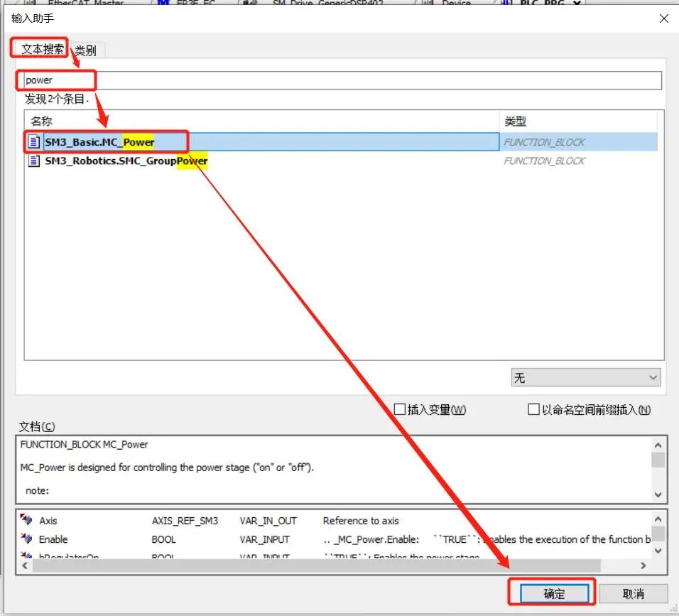Click FUNCTION_BLOCK type of SMC_GroupPower row
Image resolution: width=679 pixels, height=616 pixels.
tap(544, 161)
